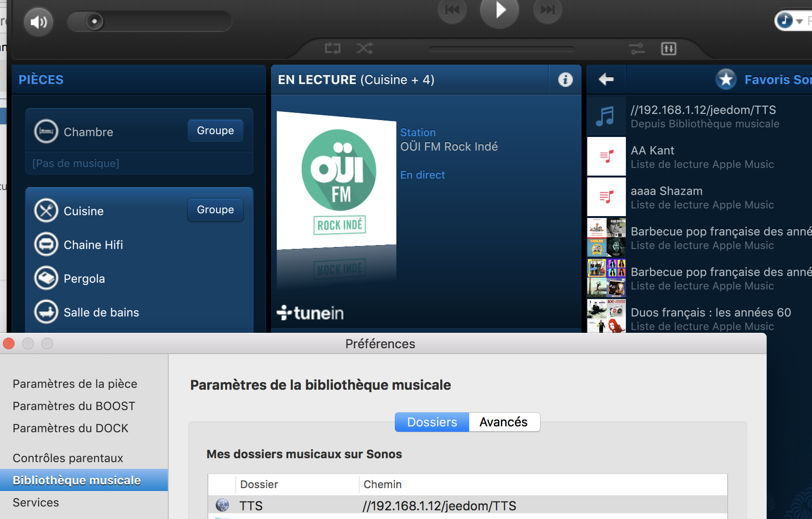This screenshot has width=812, height=519.
Task: Select the Salle de bains room icon
Action: pos(46,312)
